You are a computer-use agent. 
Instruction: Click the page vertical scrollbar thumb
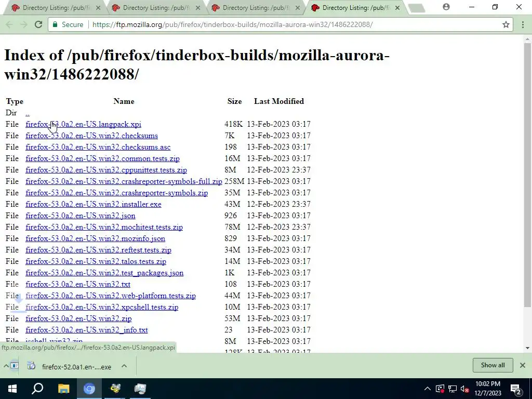527,175
